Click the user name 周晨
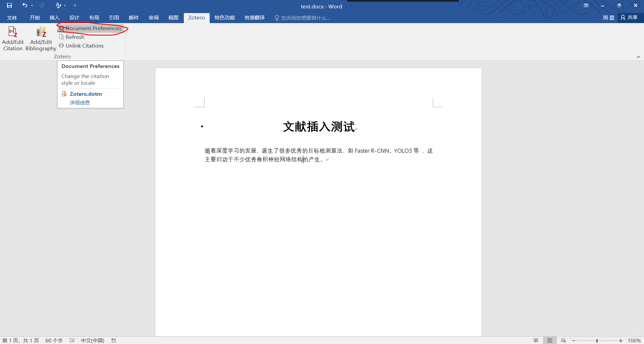Image resolution: width=644 pixels, height=344 pixels. pyautogui.click(x=608, y=18)
